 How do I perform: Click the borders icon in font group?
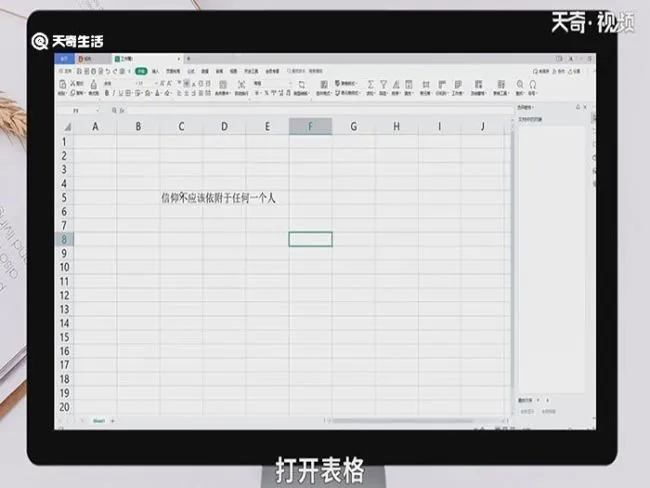[x=128, y=93]
